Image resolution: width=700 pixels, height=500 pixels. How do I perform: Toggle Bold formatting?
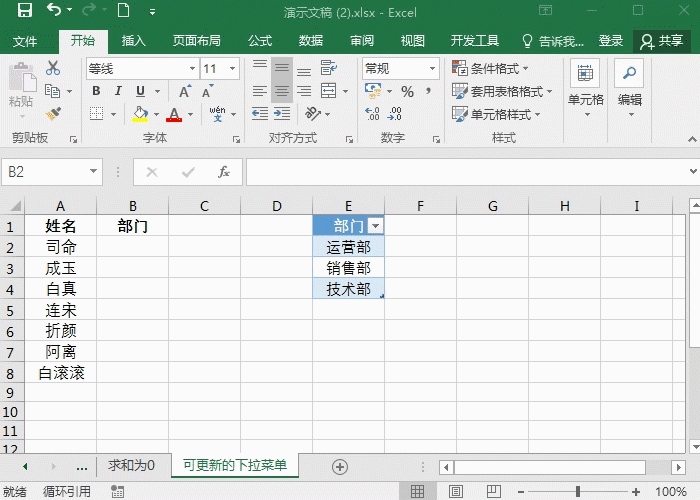[96, 91]
